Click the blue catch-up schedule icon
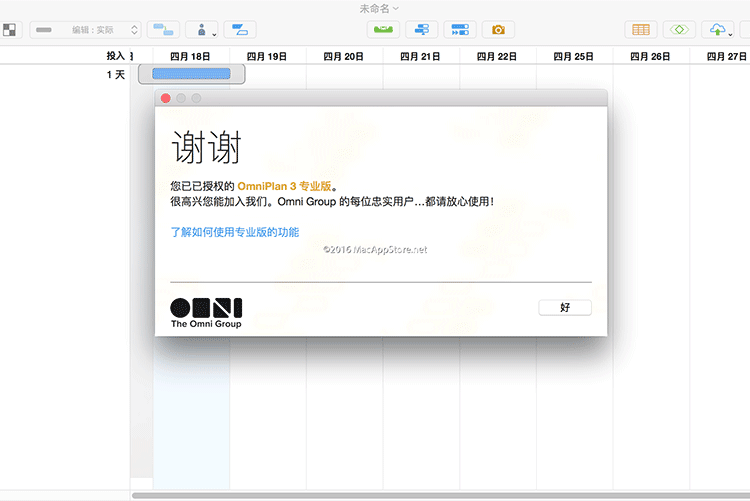 point(422,30)
